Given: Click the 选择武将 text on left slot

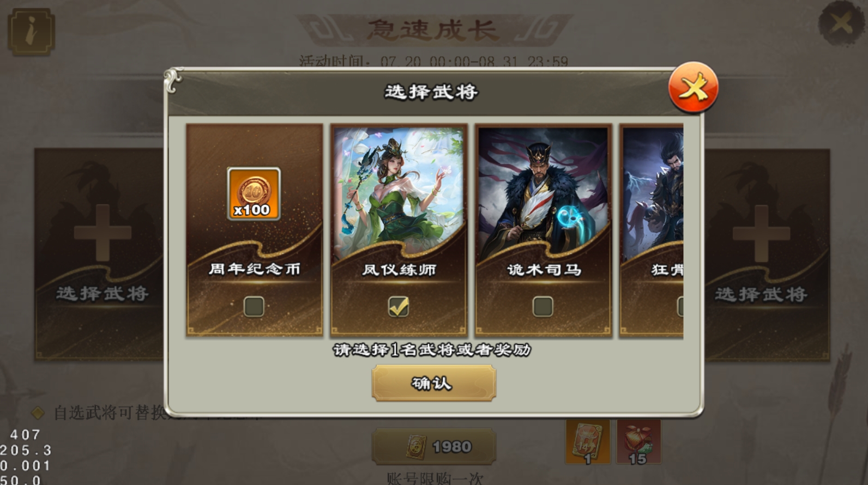Looking at the screenshot, I should (103, 294).
